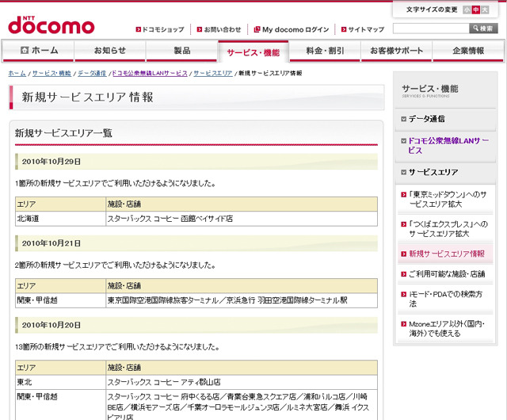Click the 検索 search button
Image resolution: width=507 pixels, height=420 pixels.
pos(483,29)
